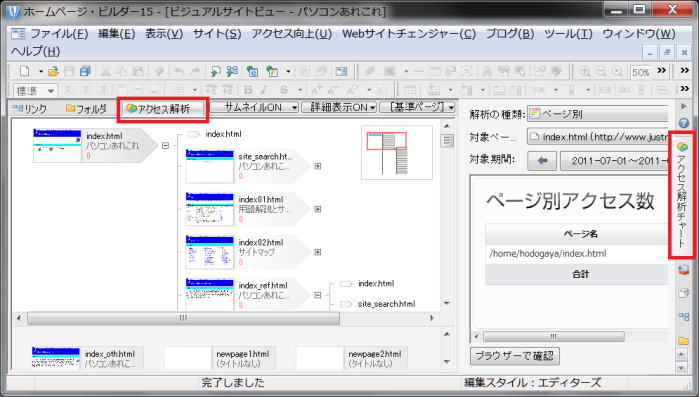Image resolution: width=699 pixels, height=397 pixels.
Task: Open the アクセス解析チャート sidebar panel
Action: 682,195
